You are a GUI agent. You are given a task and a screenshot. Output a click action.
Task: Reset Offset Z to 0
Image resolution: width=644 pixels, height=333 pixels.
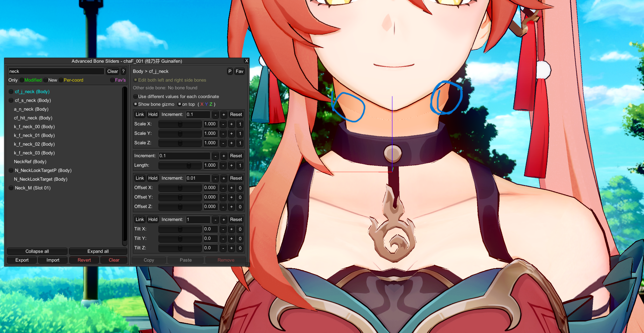tap(240, 207)
